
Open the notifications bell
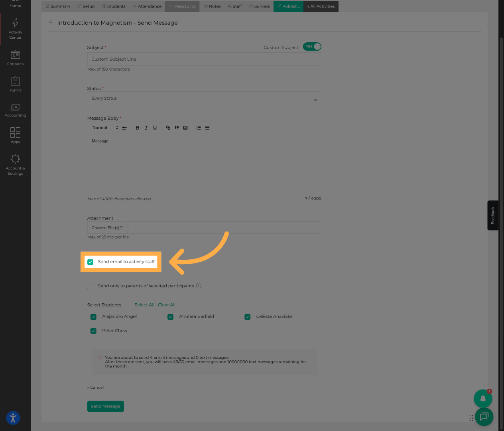(483, 398)
